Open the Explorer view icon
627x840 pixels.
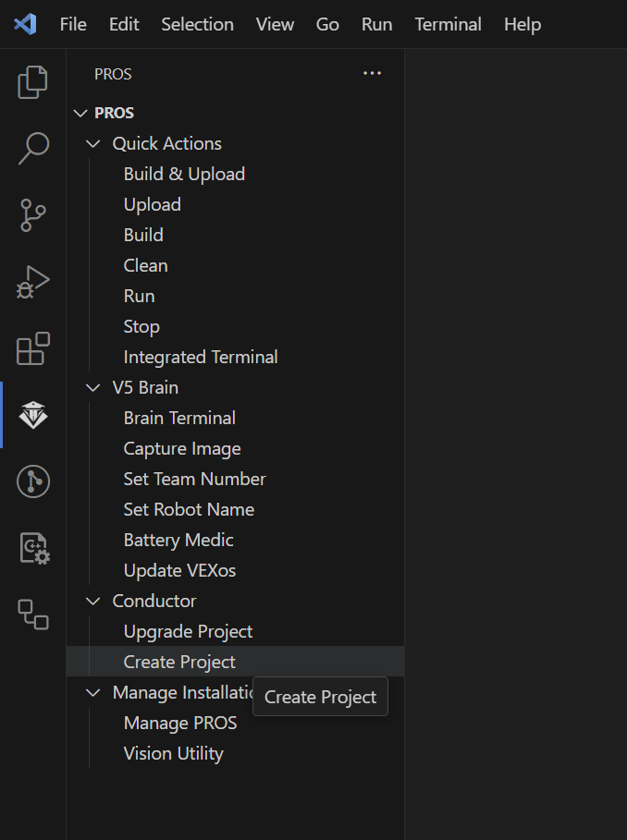pos(32,82)
